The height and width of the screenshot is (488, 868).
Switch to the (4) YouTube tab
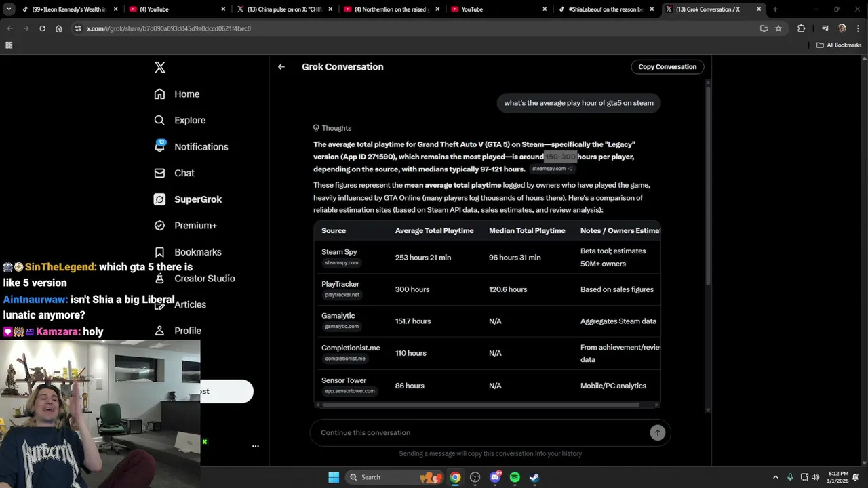(x=178, y=9)
